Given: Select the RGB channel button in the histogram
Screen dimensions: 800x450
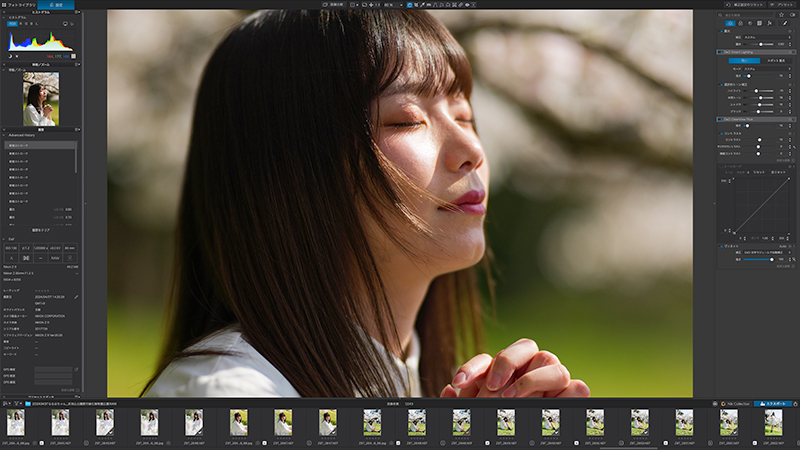Looking at the screenshot, I should pos(12,23).
